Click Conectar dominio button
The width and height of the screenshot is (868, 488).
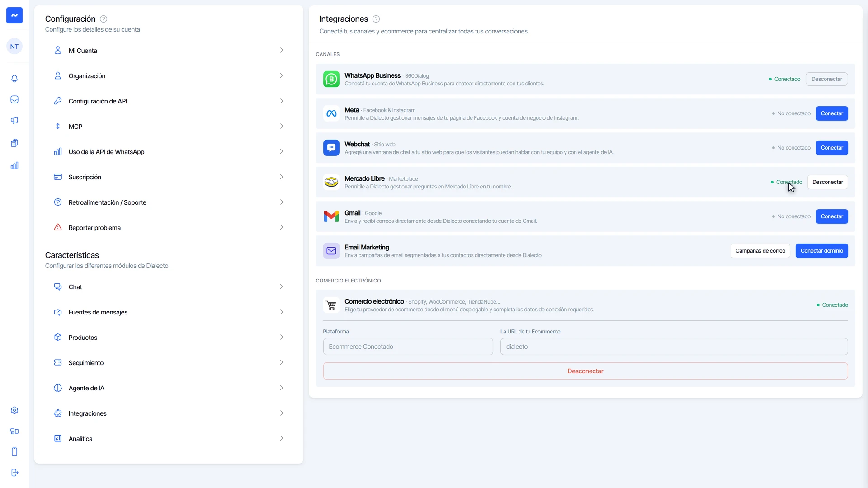click(x=821, y=251)
